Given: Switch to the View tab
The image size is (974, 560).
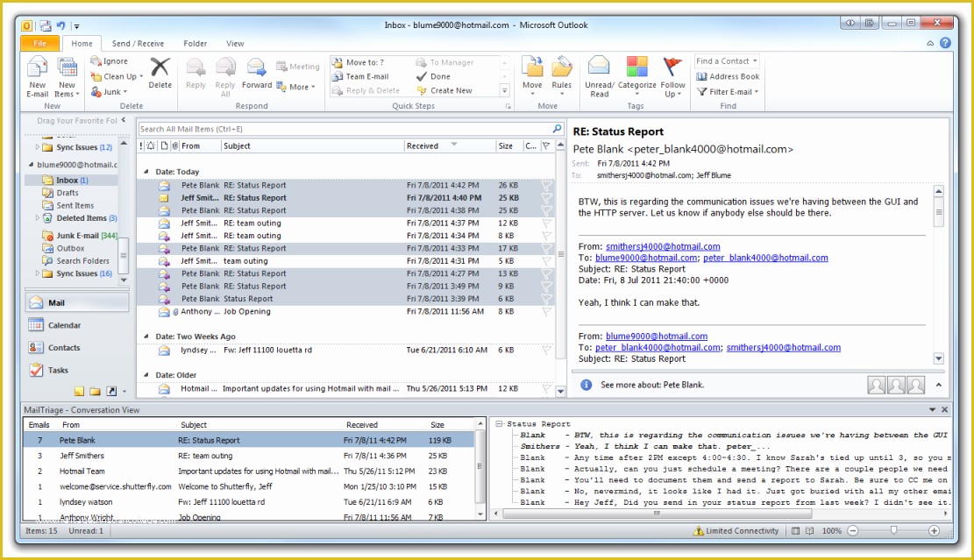Looking at the screenshot, I should (235, 44).
